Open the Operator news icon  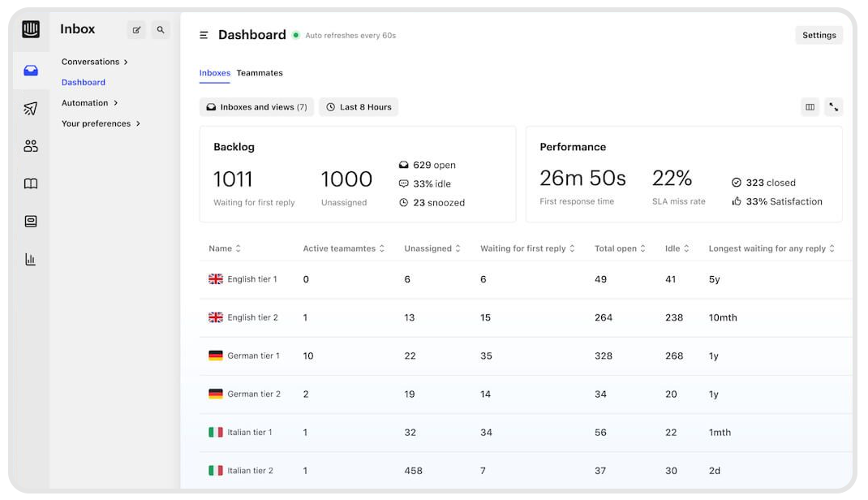31,222
